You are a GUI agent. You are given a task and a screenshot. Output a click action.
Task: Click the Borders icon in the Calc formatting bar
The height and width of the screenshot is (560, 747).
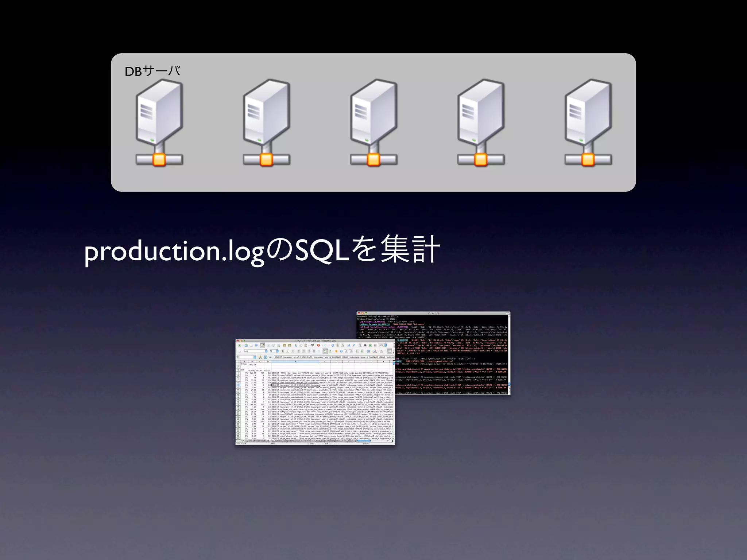[x=368, y=351]
